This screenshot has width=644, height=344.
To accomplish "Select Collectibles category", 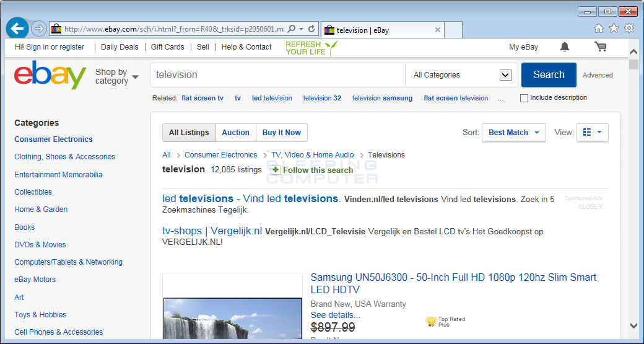I will coord(33,192).
